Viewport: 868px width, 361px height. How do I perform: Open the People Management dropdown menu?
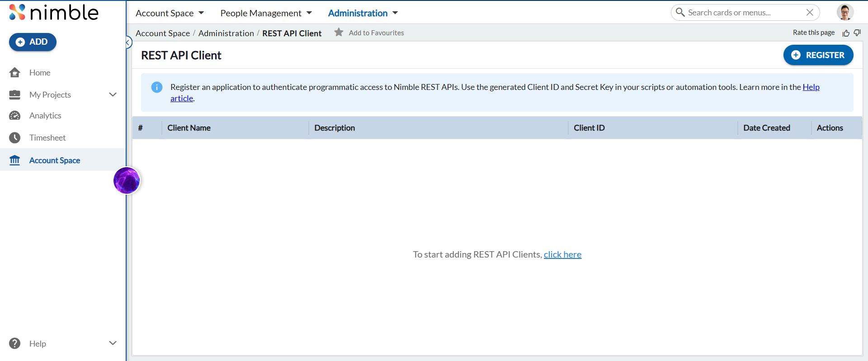pyautogui.click(x=266, y=13)
